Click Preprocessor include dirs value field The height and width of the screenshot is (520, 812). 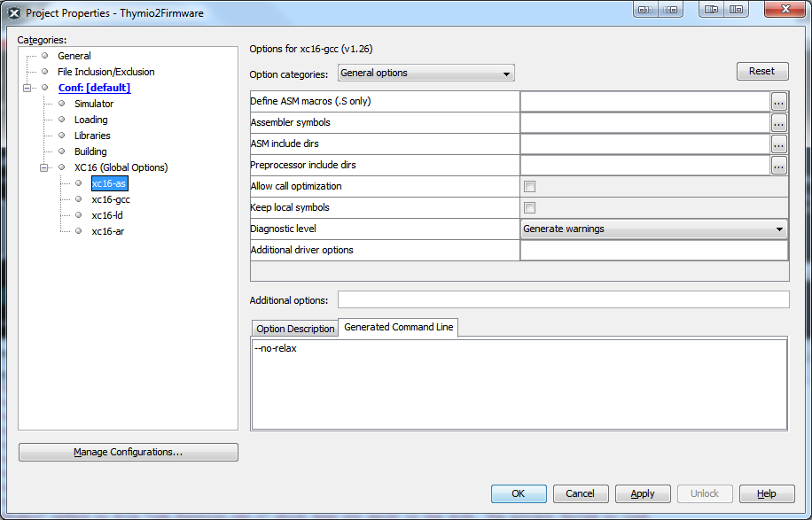coord(645,166)
